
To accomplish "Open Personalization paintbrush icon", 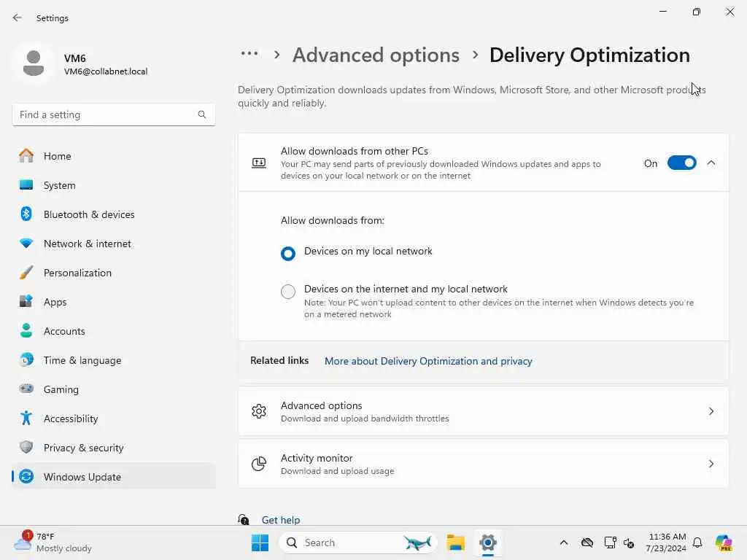I will (x=26, y=273).
